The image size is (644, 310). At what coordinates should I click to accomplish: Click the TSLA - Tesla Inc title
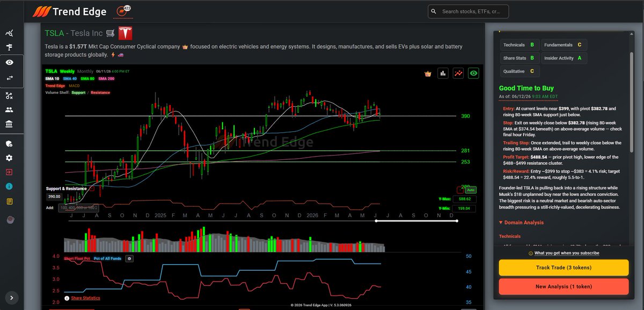[x=74, y=33]
